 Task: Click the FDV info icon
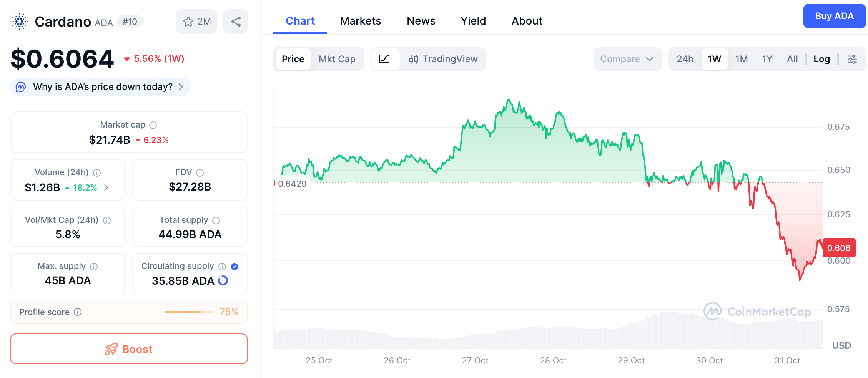pos(200,173)
